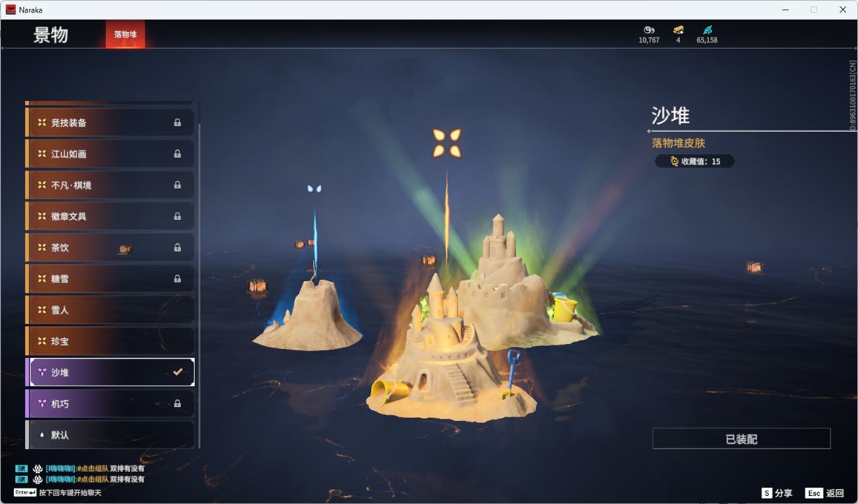
Task: Click the chat input prompt 按下回车键开始聊天
Action: point(70,493)
